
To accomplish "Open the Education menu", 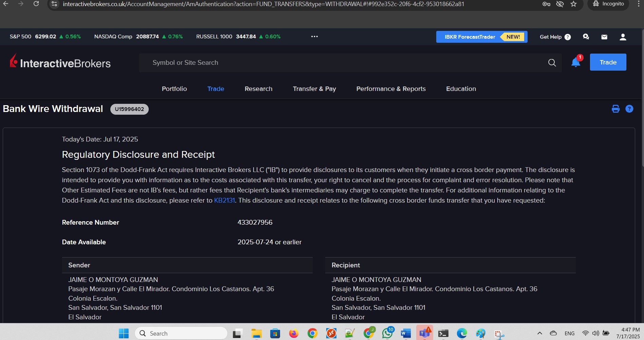I will tap(461, 89).
